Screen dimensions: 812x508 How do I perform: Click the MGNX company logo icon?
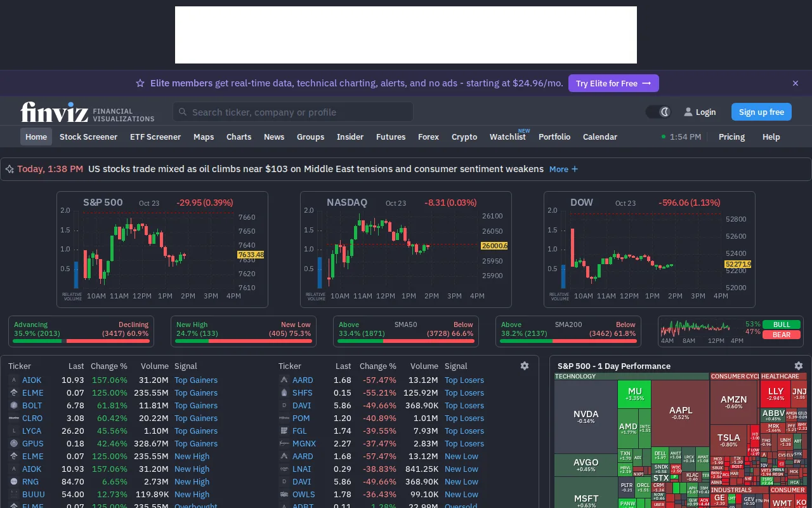click(284, 443)
